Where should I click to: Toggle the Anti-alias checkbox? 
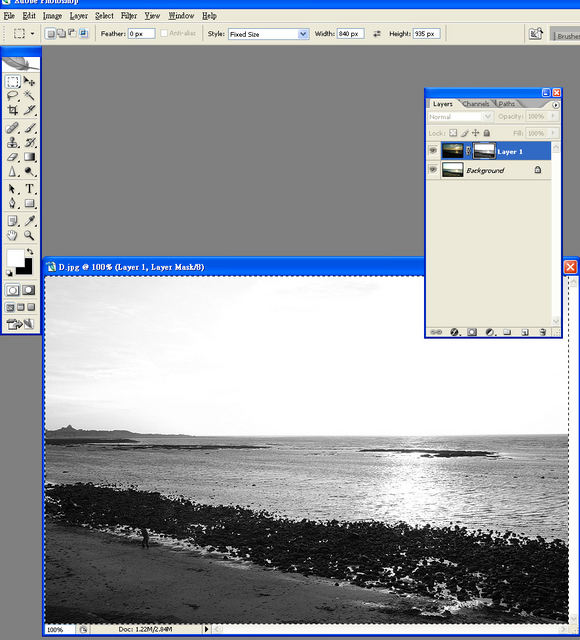164,33
